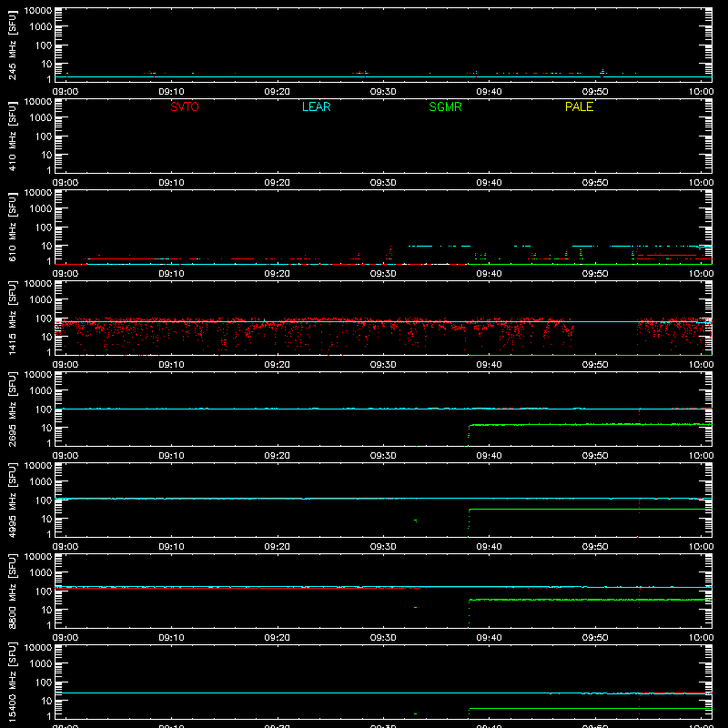
Task: Select the 2695 MHz [SFU] axis title
Action: tap(13, 409)
